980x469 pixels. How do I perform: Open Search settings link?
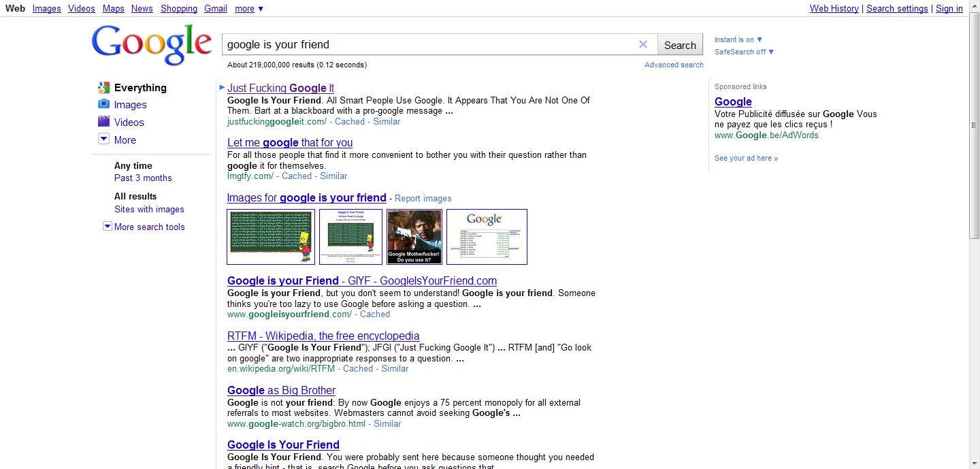[x=897, y=9]
